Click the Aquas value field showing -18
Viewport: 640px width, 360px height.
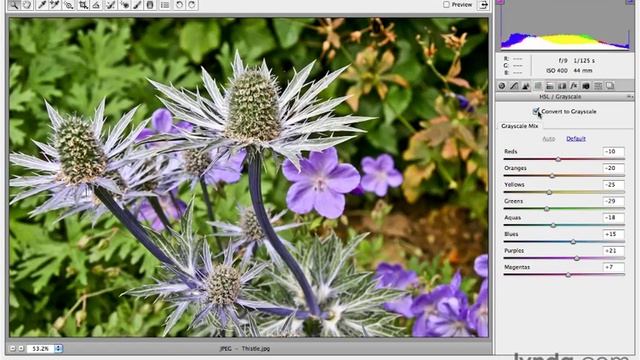point(613,218)
